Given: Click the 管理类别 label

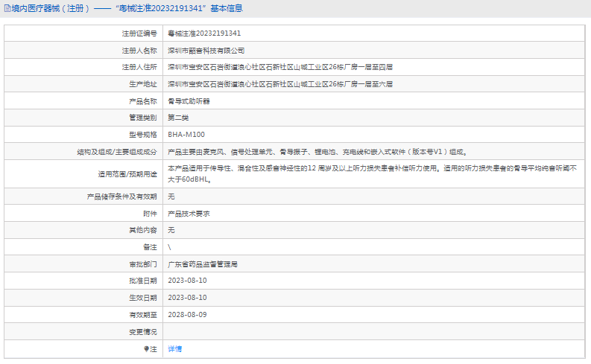Looking at the screenshot, I should (x=143, y=118).
